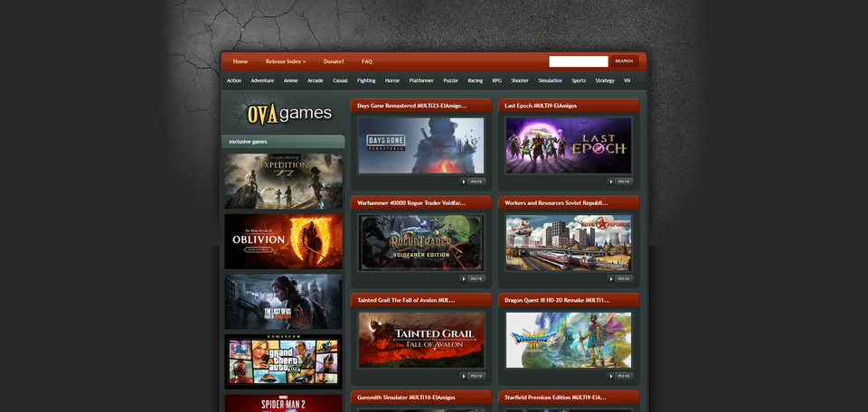Click the Last Epoch cover image
Screen dimensions: 868x412
coord(569,145)
